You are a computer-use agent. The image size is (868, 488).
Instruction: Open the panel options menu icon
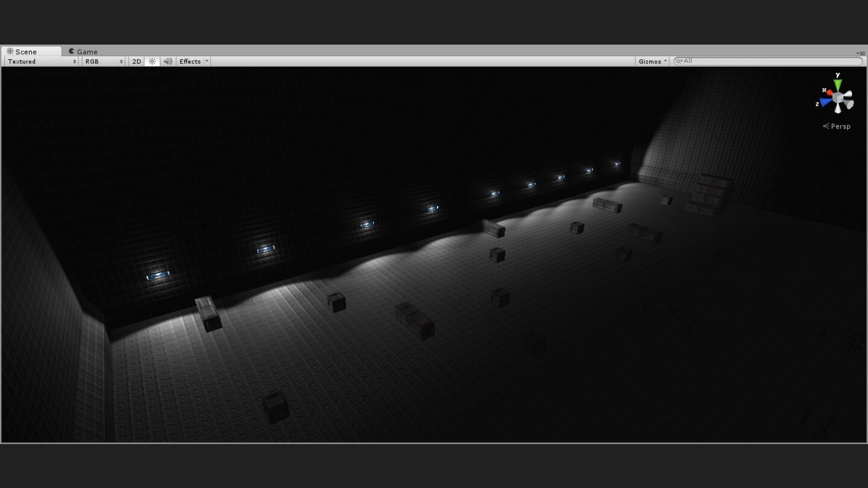tap(861, 53)
